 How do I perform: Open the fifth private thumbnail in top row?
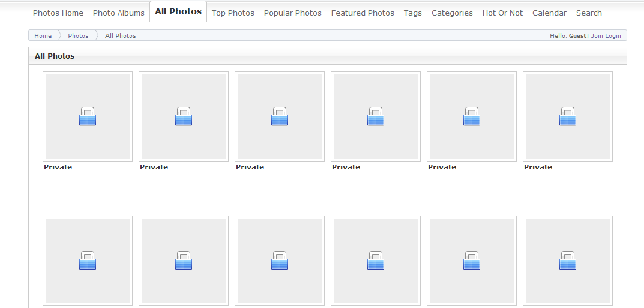[472, 116]
